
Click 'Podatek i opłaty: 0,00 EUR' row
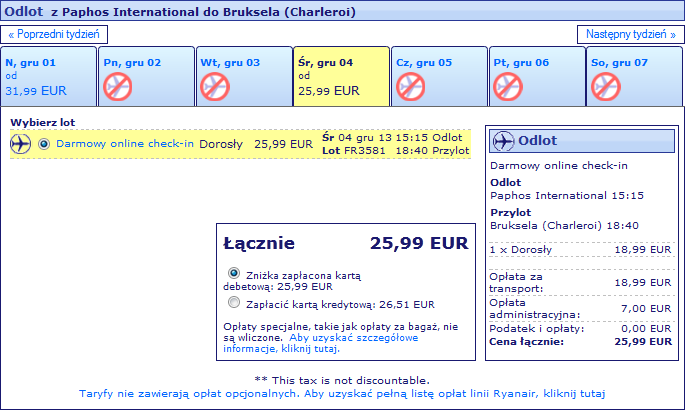tap(581, 329)
